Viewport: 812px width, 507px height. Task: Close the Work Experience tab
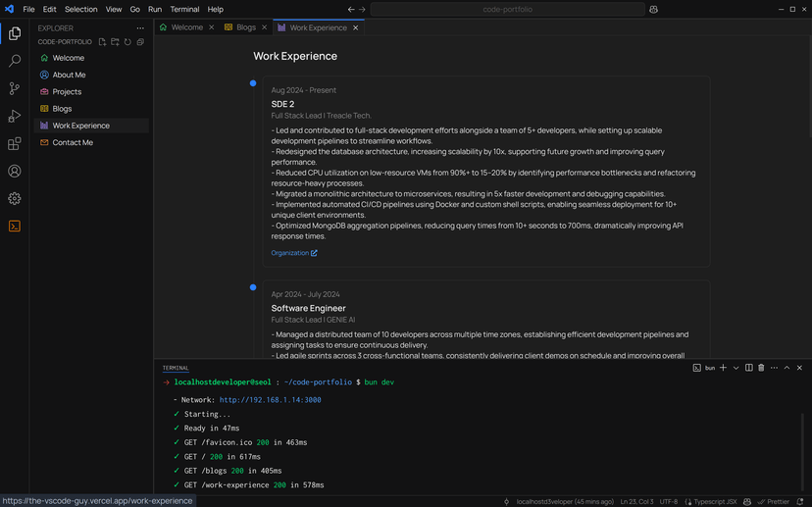355,27
